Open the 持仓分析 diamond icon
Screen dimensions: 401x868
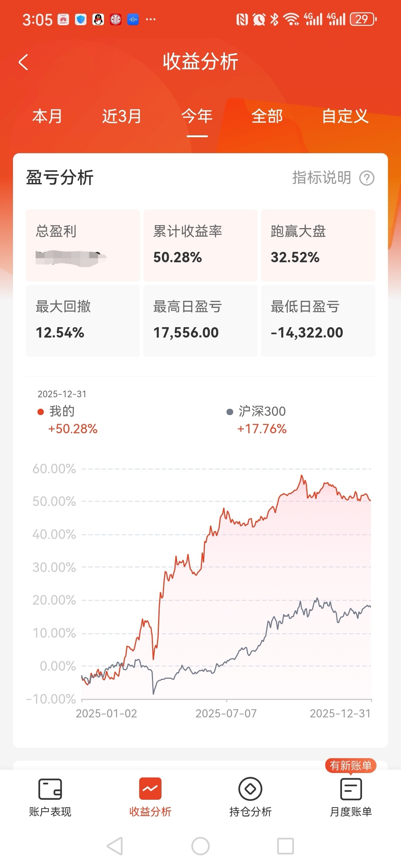coord(250,789)
